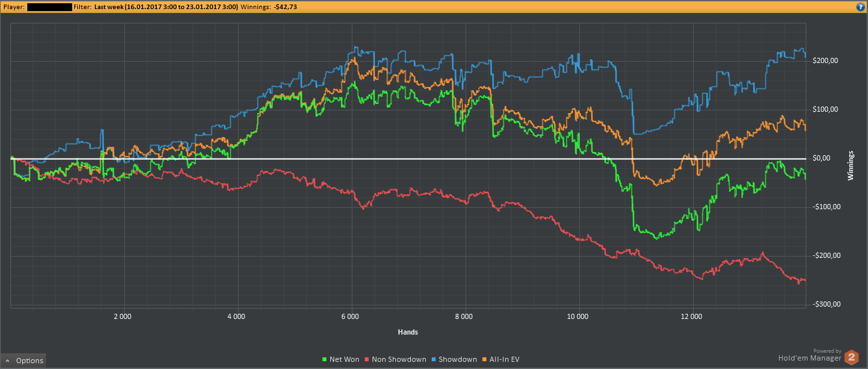The height and width of the screenshot is (369, 868).
Task: Expand the Options panel
Action: click(x=23, y=361)
